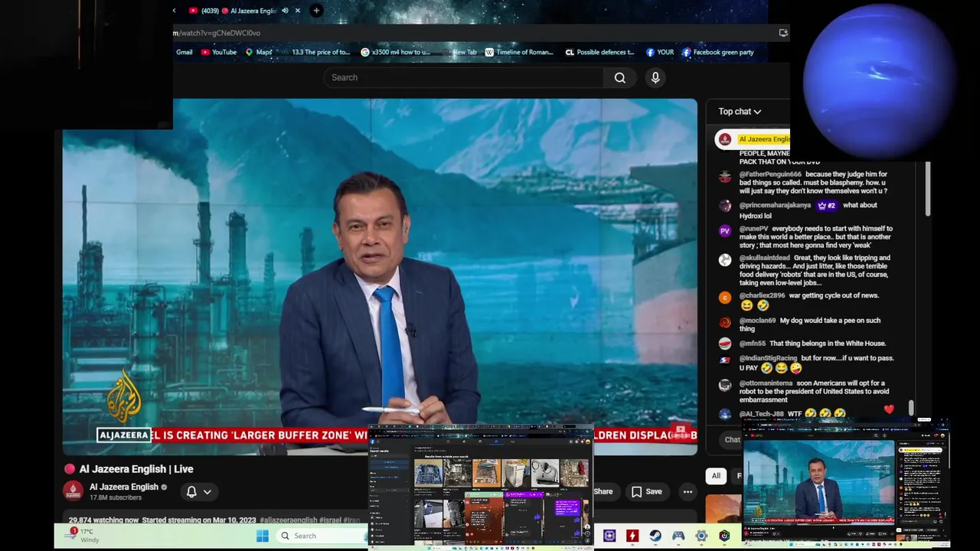The image size is (980, 551).
Task: Click the #israel hashtag link
Action: pos(329,520)
